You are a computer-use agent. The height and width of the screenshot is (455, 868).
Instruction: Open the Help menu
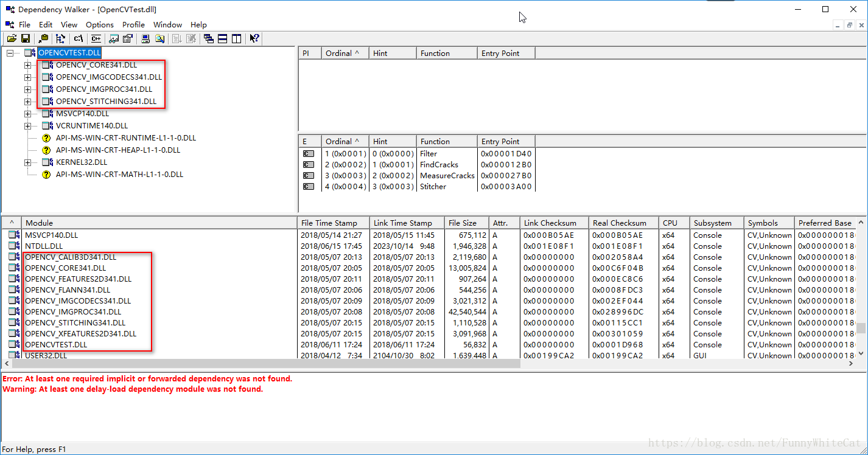point(198,24)
